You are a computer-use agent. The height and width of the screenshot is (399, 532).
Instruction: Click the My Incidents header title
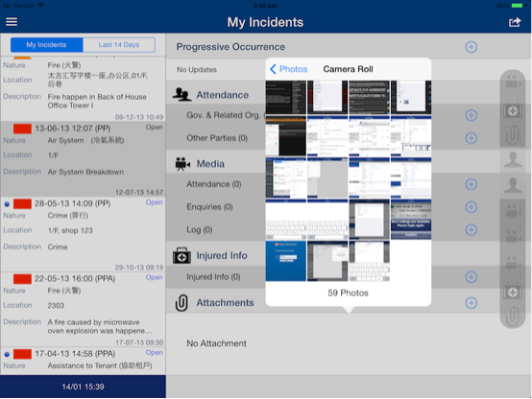(265, 22)
